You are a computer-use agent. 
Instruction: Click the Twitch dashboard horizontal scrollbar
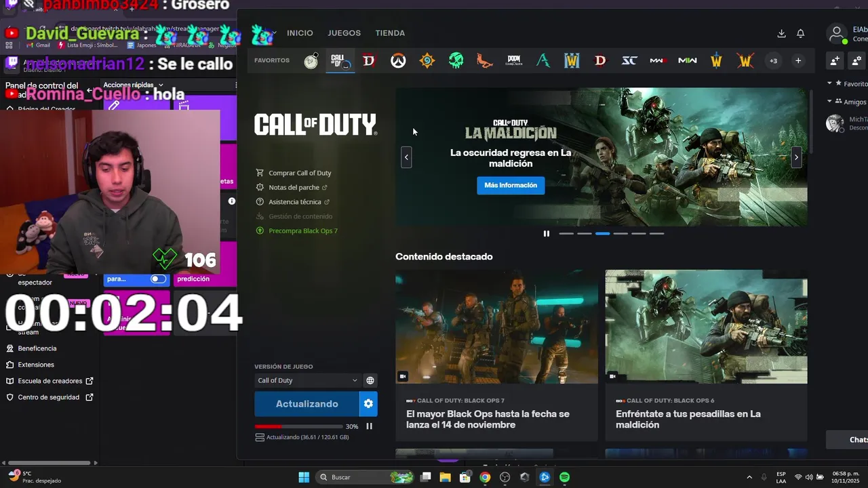[x=49, y=463]
